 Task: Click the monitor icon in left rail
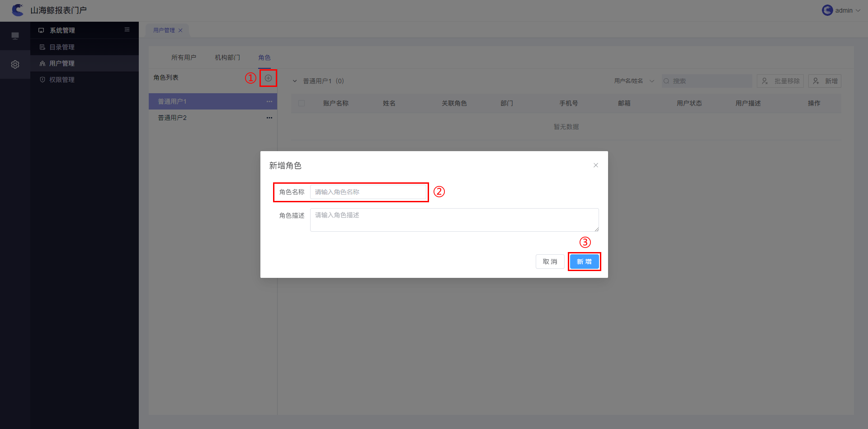pyautogui.click(x=15, y=36)
